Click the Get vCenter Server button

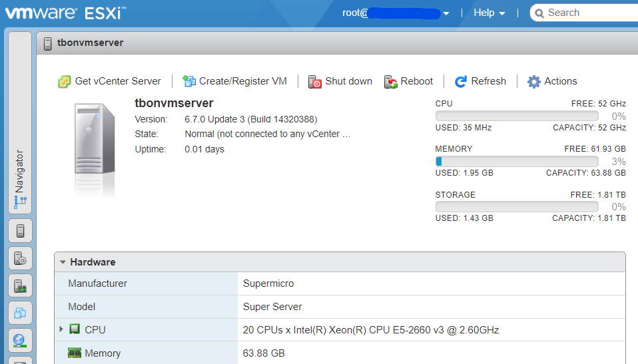[110, 81]
